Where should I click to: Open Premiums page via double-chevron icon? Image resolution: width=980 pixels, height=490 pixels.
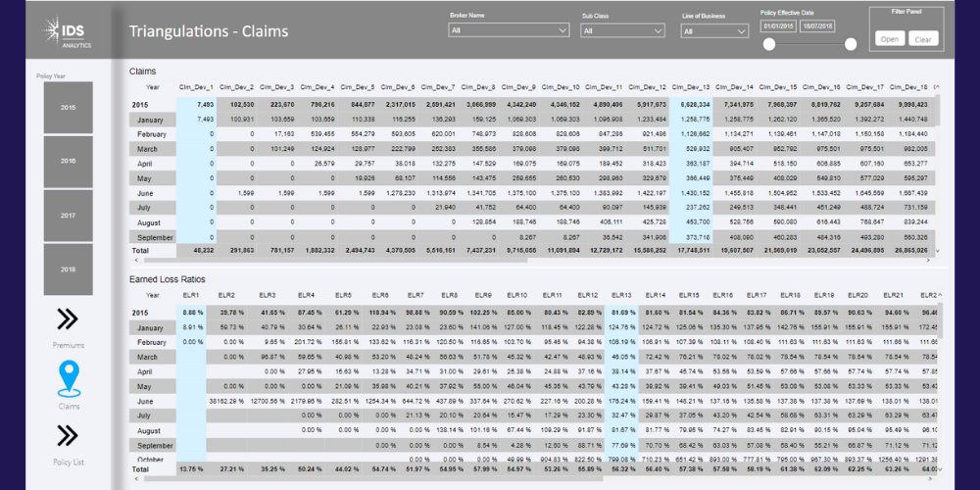coord(68,318)
